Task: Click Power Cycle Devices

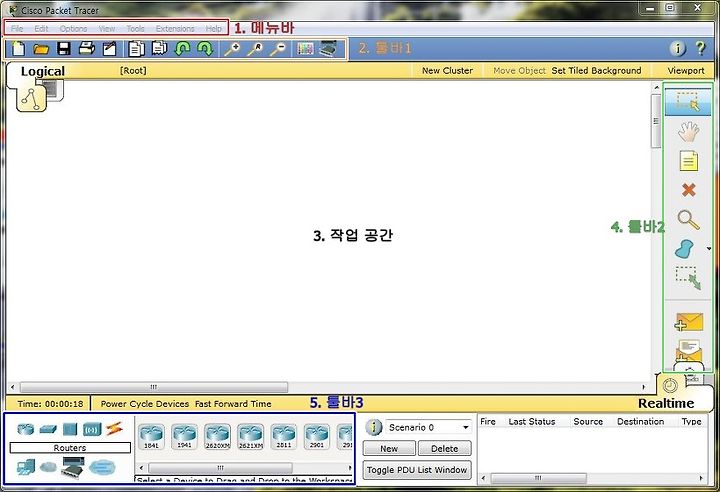Action: pyautogui.click(x=145, y=404)
